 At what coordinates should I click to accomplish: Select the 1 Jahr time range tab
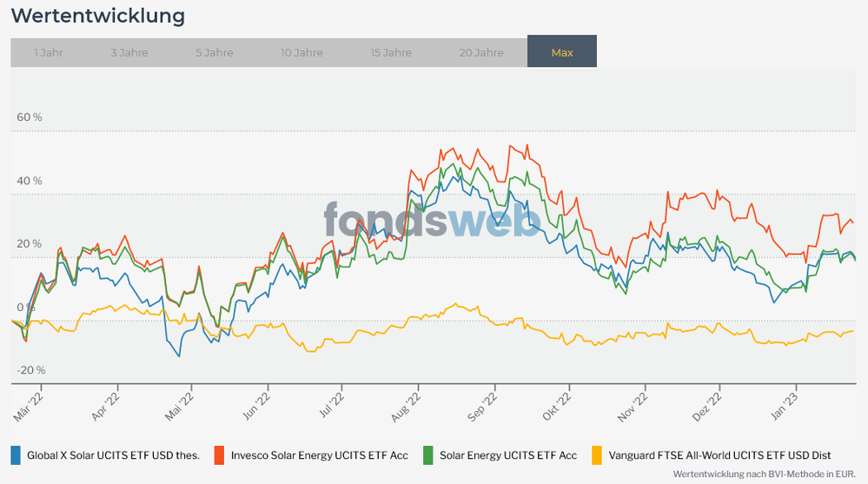pyautogui.click(x=48, y=52)
